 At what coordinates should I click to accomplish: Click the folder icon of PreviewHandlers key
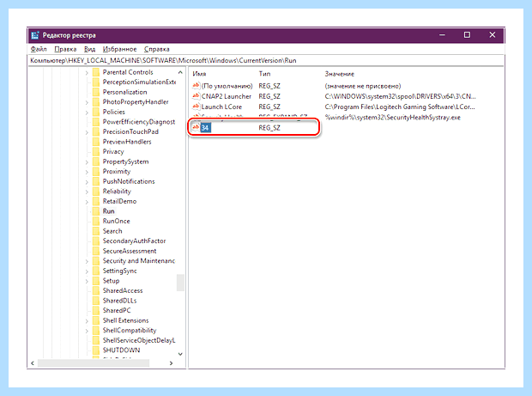pos(96,142)
